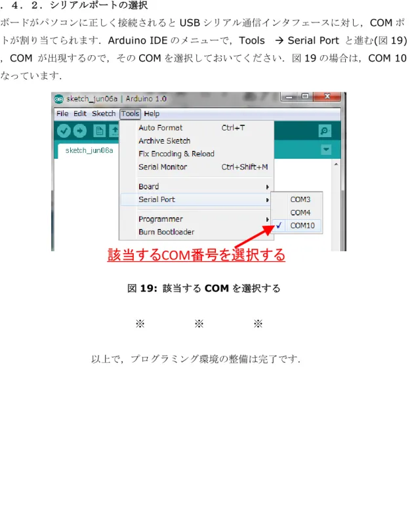414x532 pixels.
Task: Click the Tools menu
Action: 131,113
